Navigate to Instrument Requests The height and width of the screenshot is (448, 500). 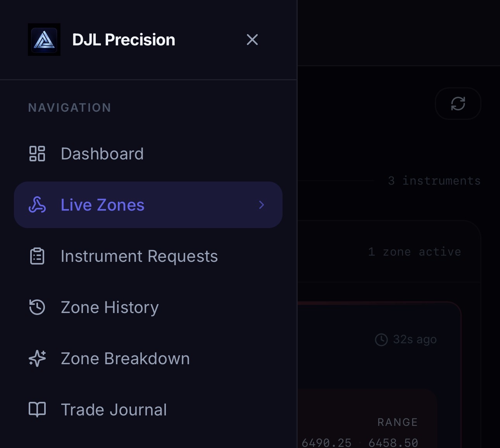[139, 256]
